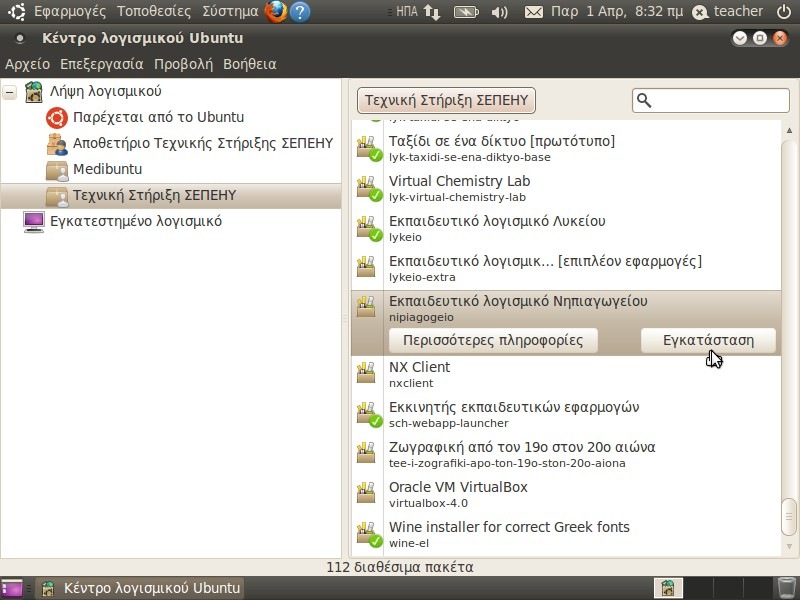Image resolution: width=800 pixels, height=600 pixels.
Task: Click icon of sch-webapp-launcher package
Action: click(369, 414)
